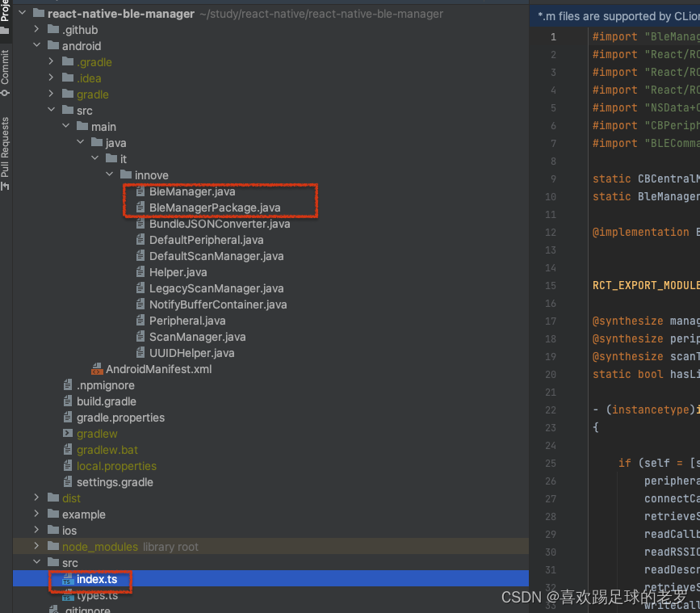
Task: Click the settings.gradle file icon
Action: pyautogui.click(x=68, y=481)
